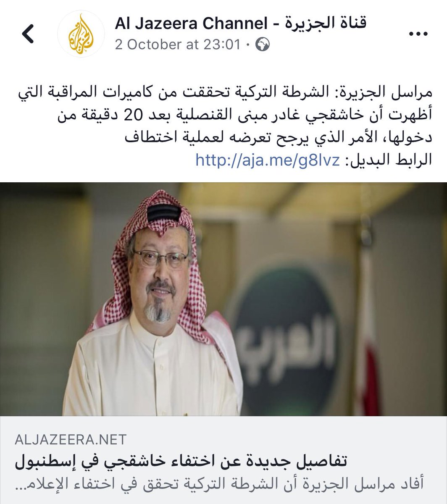Image resolution: width=447 pixels, height=504 pixels.
Task: Click the ALJAZEERA.NET source domain label
Action: [x=71, y=440]
